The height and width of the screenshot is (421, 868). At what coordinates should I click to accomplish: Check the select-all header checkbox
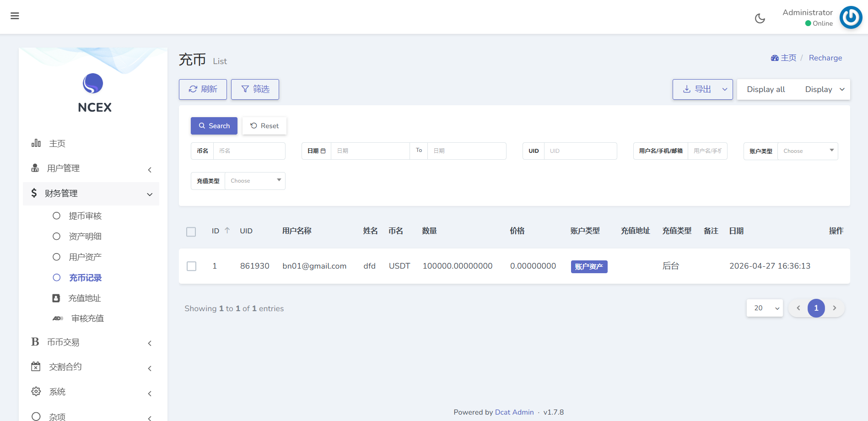point(191,232)
